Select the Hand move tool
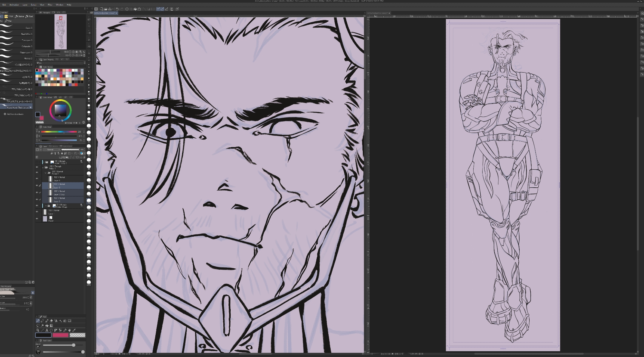The width and height of the screenshot is (644, 357). click(69, 330)
